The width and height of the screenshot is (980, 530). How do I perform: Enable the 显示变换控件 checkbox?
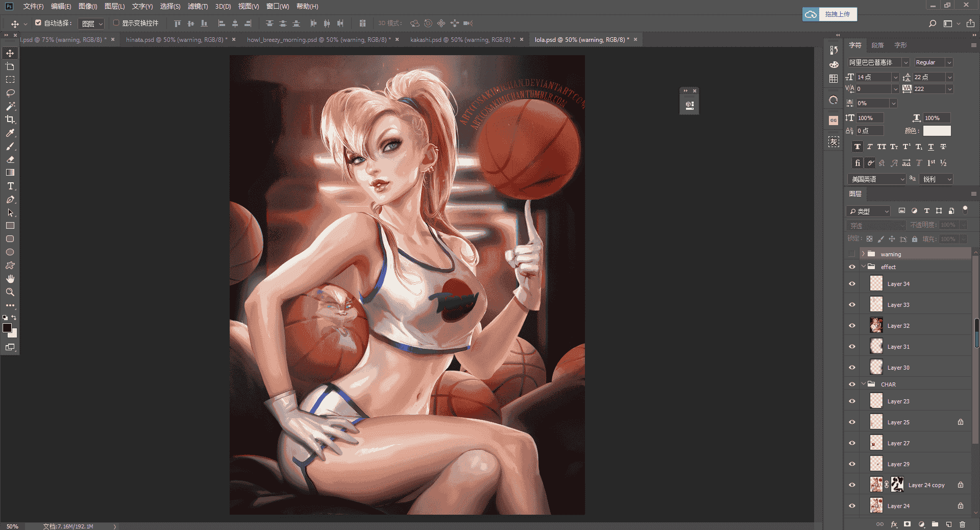[x=116, y=22]
